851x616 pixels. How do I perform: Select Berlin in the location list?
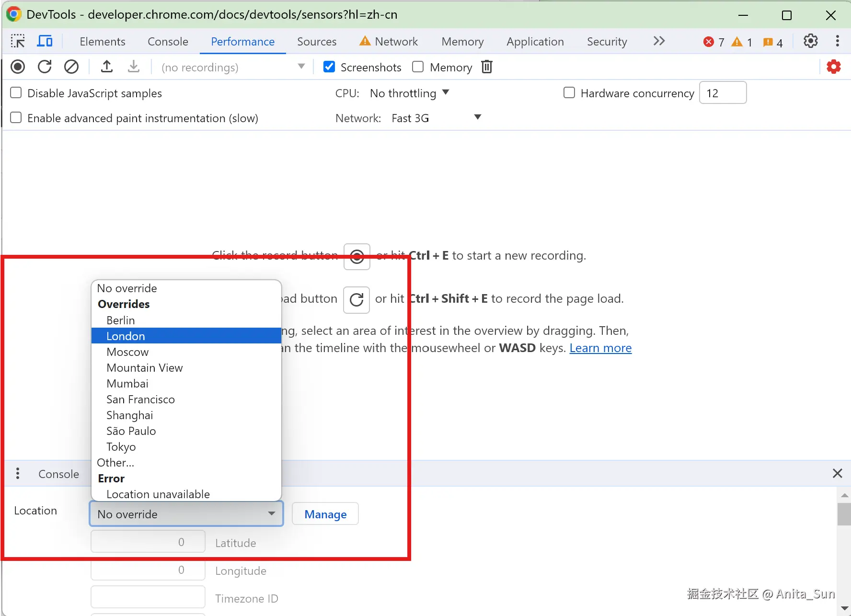186,320
